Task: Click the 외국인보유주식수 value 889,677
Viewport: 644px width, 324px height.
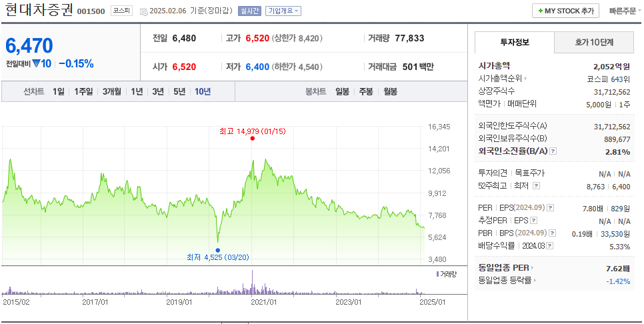Action: point(617,139)
